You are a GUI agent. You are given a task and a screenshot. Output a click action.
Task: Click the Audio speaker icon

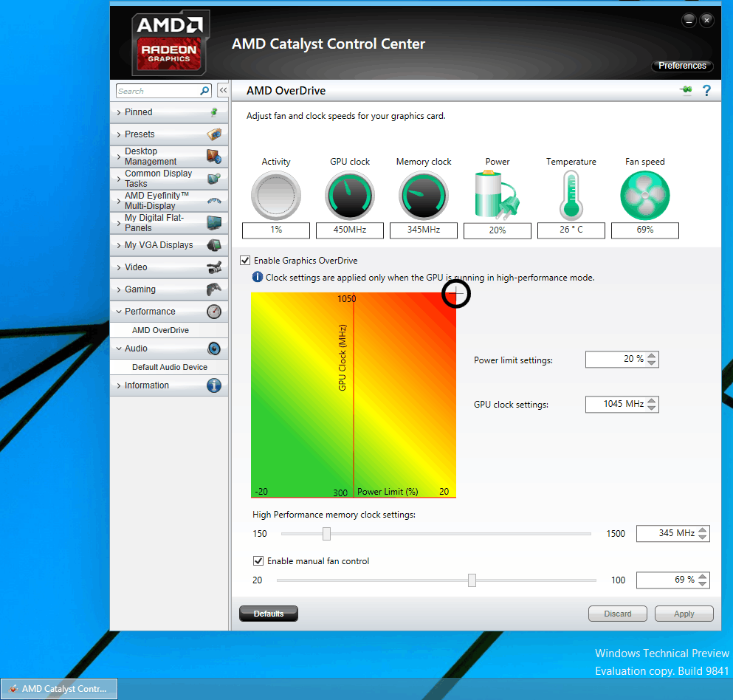click(x=214, y=349)
